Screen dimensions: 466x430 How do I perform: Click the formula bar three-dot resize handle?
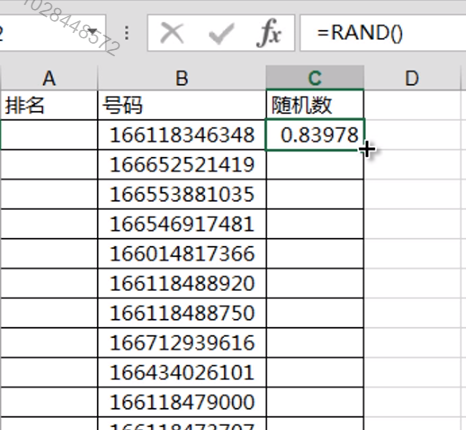click(x=127, y=33)
